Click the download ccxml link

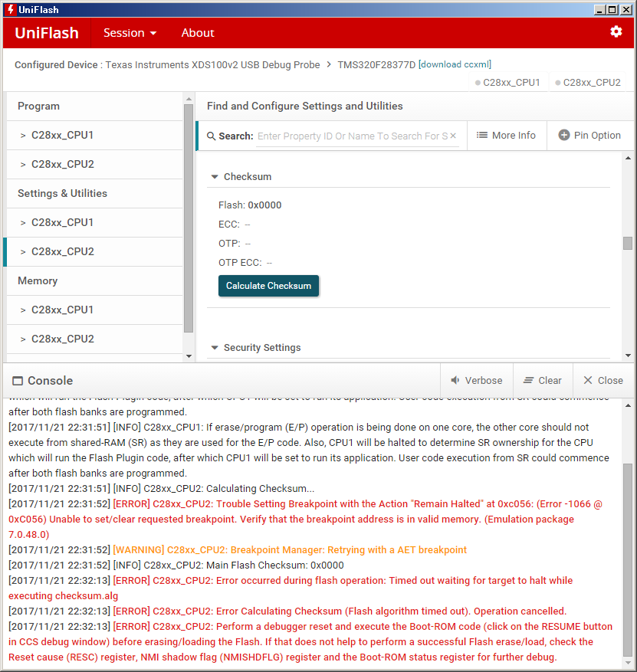pos(455,64)
